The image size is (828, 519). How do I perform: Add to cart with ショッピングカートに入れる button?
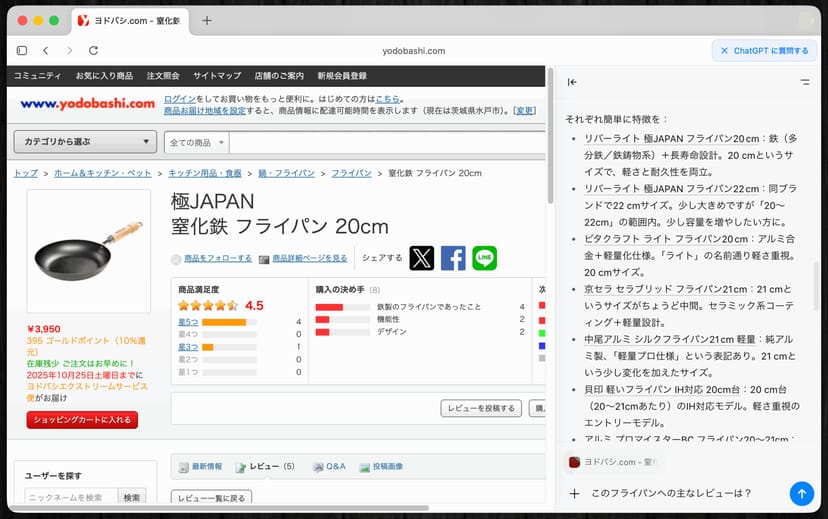tap(82, 420)
